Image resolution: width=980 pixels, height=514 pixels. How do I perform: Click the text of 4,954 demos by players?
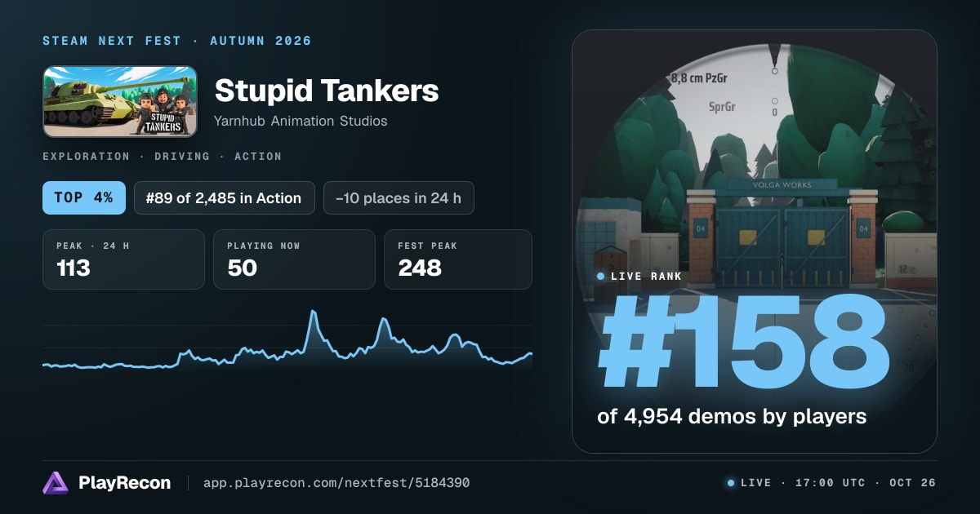click(x=732, y=416)
